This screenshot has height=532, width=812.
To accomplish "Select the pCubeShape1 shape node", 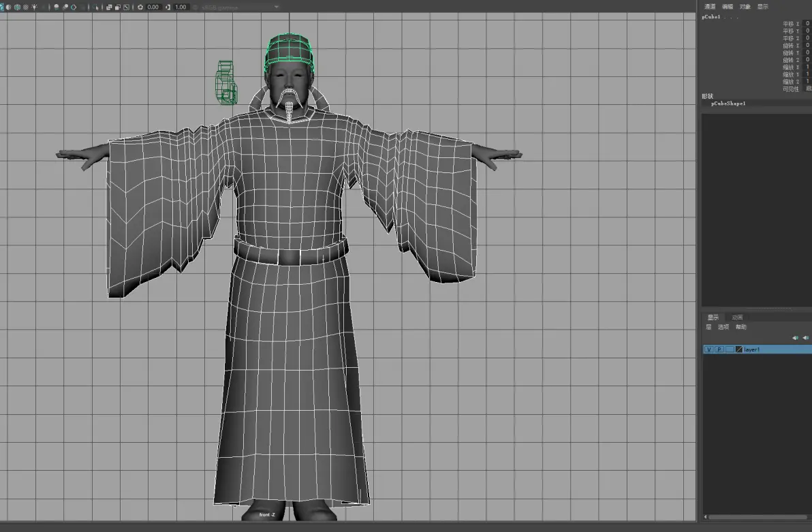I will [x=728, y=104].
